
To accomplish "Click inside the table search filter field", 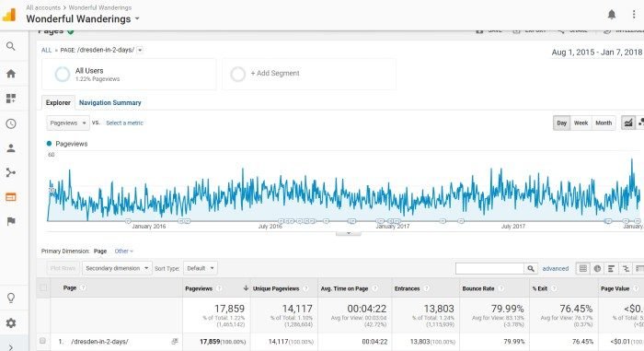I will point(489,269).
